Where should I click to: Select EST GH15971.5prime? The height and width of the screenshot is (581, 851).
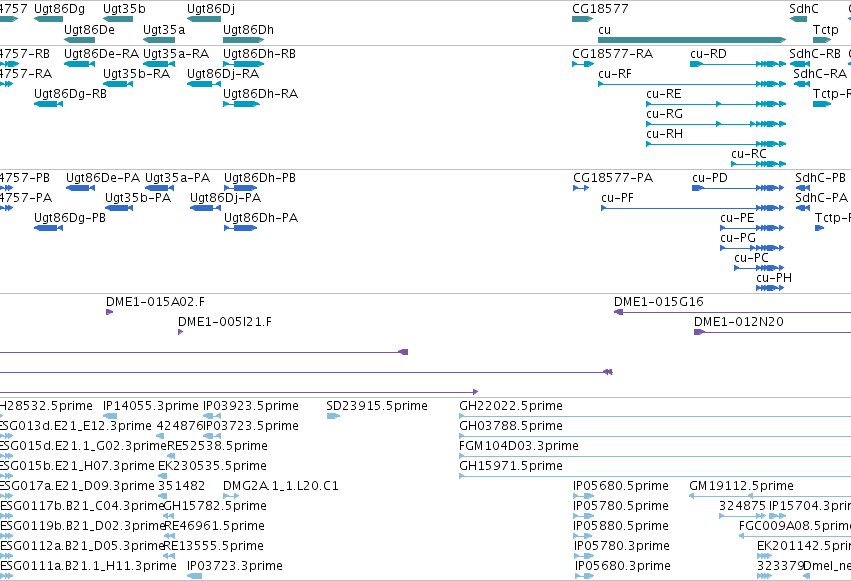point(655,476)
